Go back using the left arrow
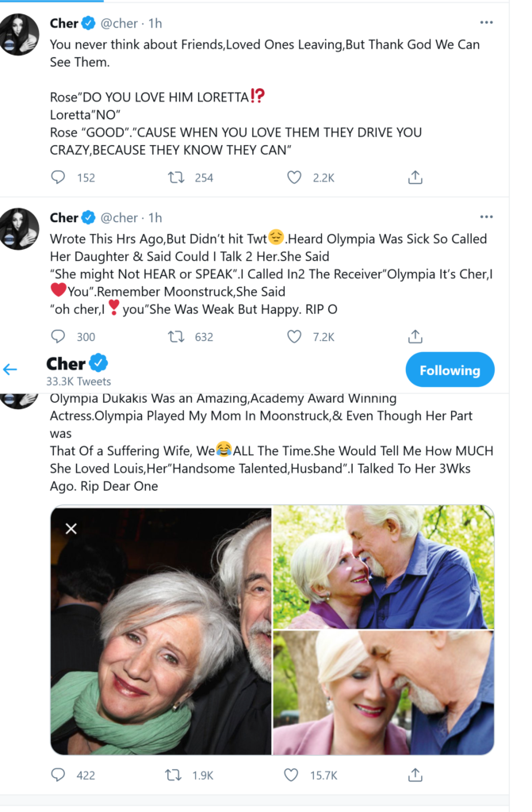Viewport: 532px width, 812px height. (10, 370)
